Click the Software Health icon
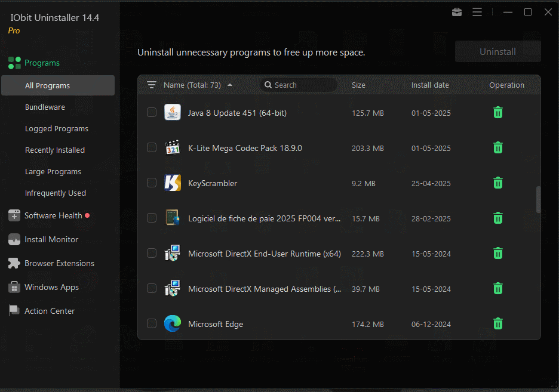Viewport: 559px width, 392px height. point(14,215)
